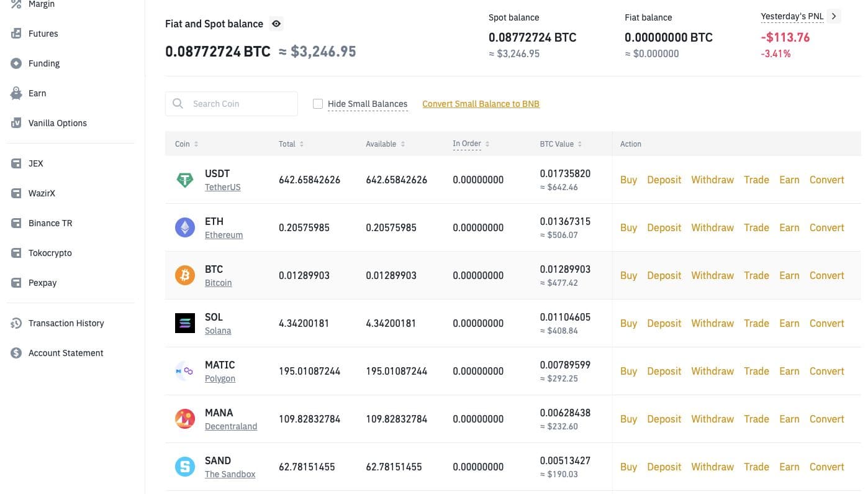This screenshot has height=494, width=868.
Task: Sort the table by Coin column
Action: click(186, 144)
